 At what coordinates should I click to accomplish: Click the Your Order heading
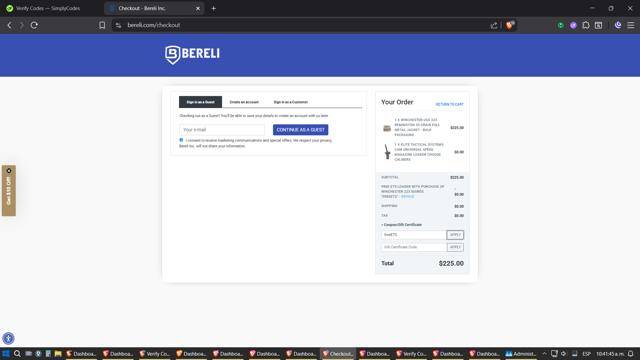click(397, 102)
